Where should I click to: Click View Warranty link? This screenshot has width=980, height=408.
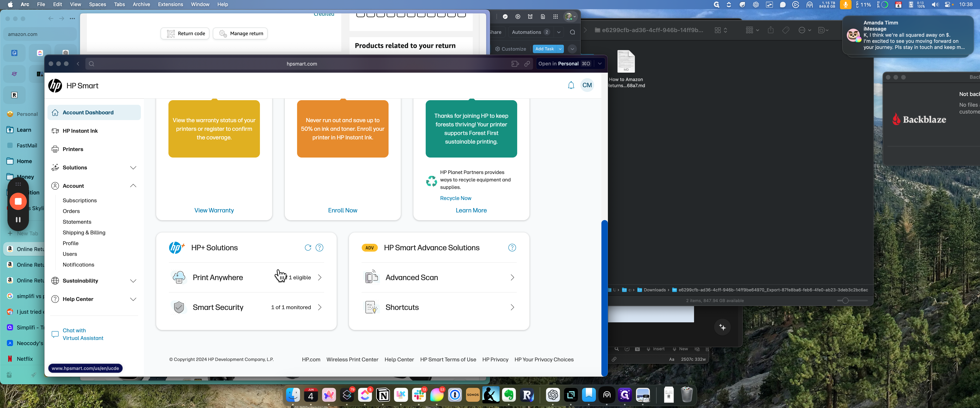pos(214,211)
